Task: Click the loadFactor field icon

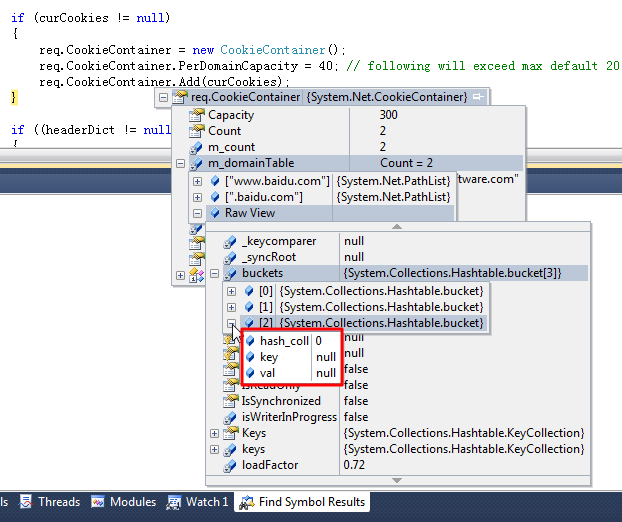Action: [230, 465]
